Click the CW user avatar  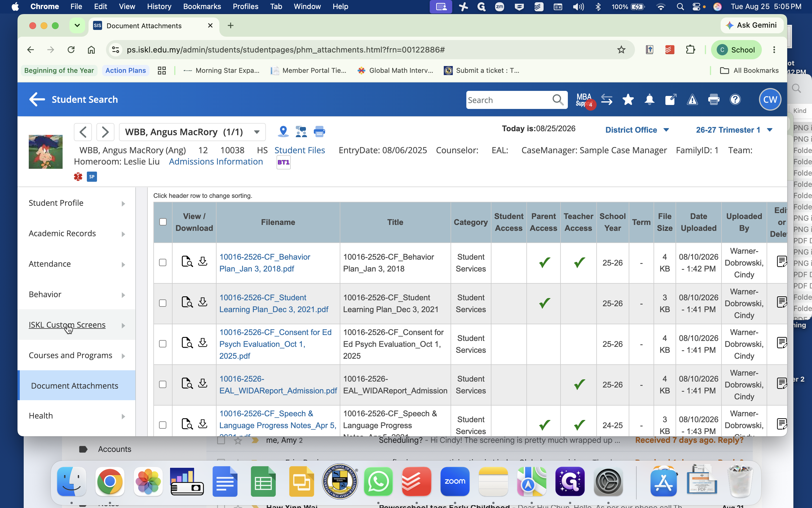770,99
